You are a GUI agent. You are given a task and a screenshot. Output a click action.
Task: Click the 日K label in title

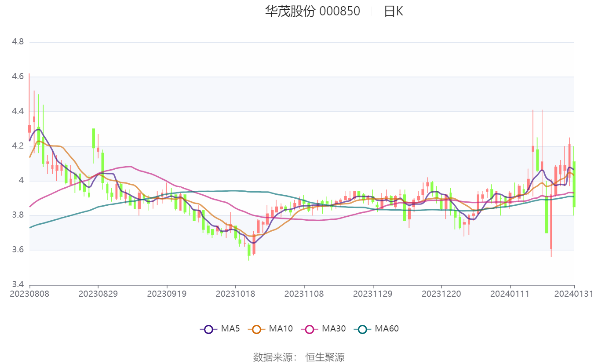coord(393,11)
